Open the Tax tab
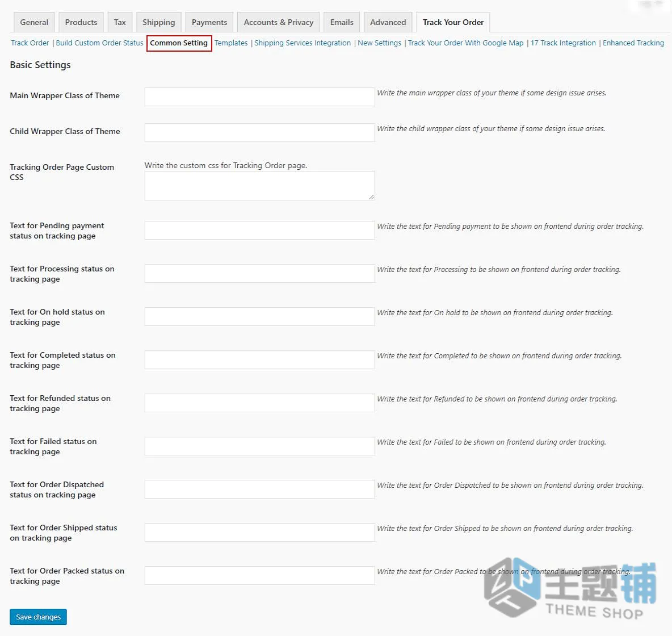Viewport: 672px width, 636px height. [x=120, y=22]
